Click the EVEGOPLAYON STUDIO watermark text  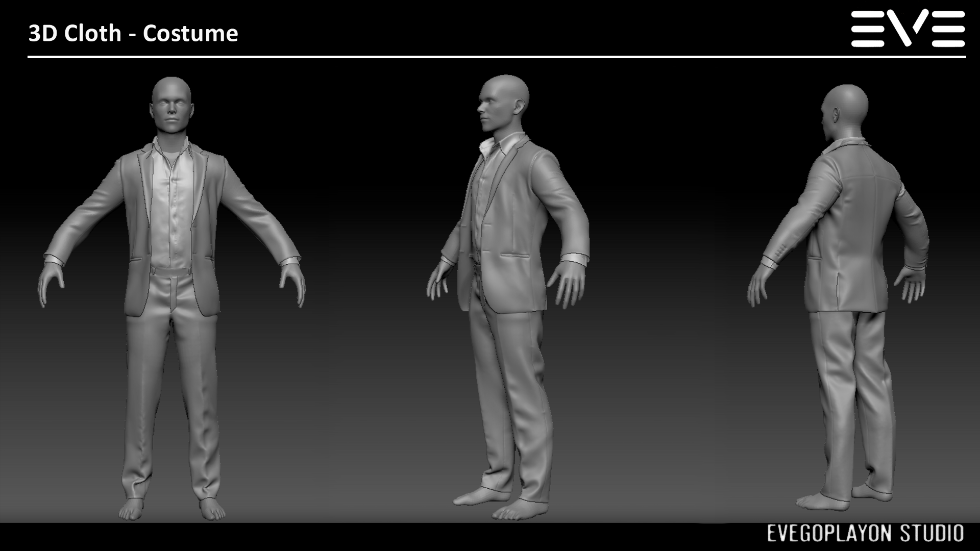(865, 534)
